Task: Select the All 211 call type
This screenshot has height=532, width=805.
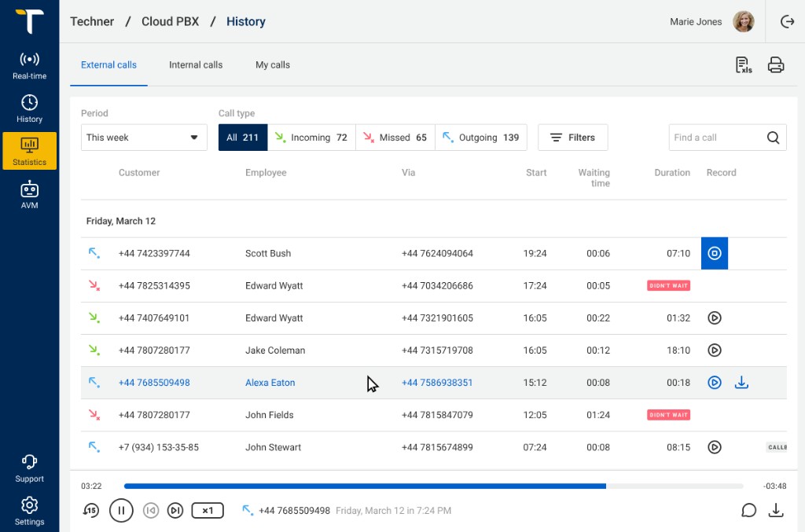Action: (x=243, y=138)
